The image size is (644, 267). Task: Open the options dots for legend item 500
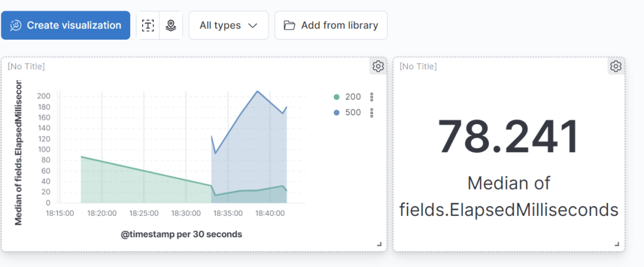pyautogui.click(x=372, y=113)
